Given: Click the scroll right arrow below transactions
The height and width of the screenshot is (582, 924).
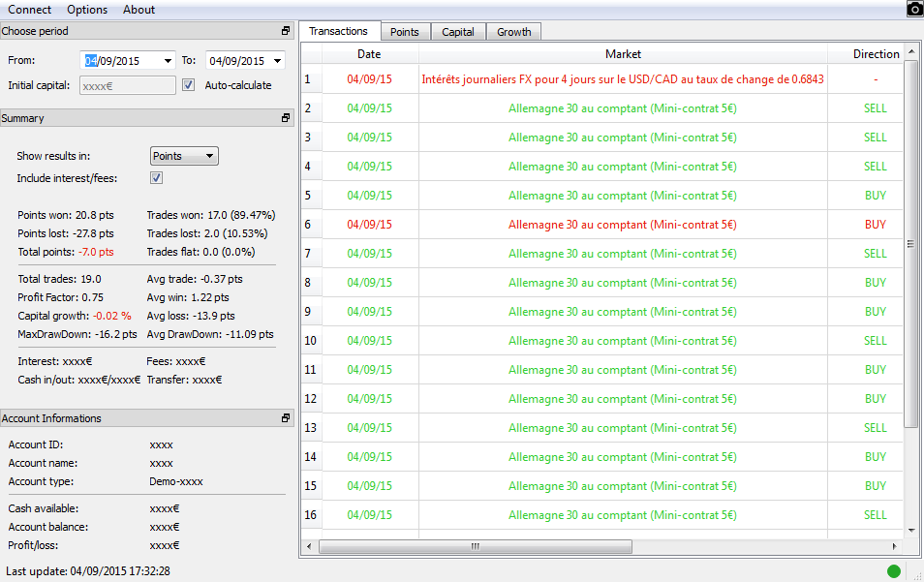Looking at the screenshot, I should [x=895, y=547].
